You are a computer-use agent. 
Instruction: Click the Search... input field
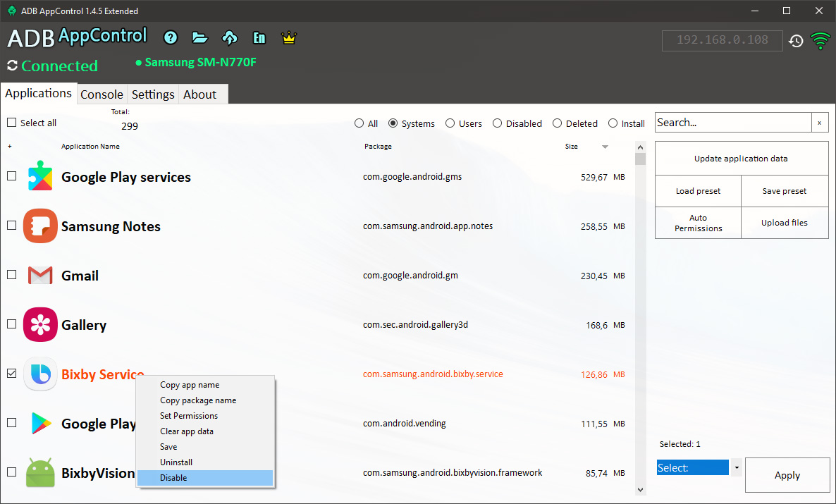coord(733,123)
